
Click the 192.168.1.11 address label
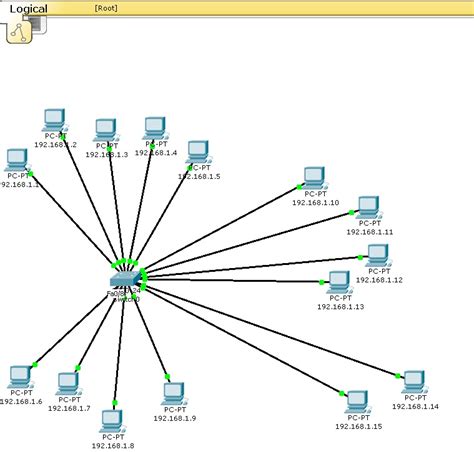point(370,232)
